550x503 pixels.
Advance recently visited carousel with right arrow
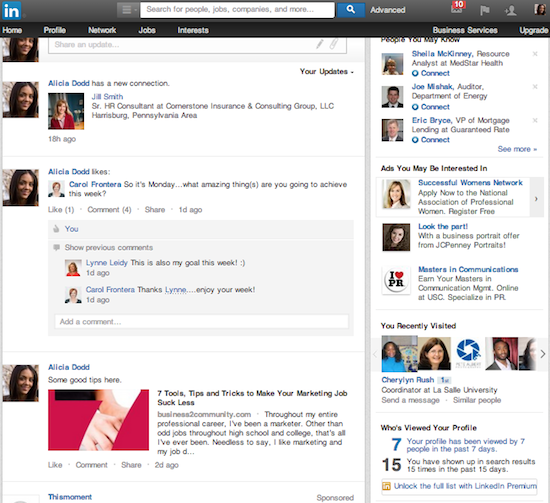[x=542, y=354]
